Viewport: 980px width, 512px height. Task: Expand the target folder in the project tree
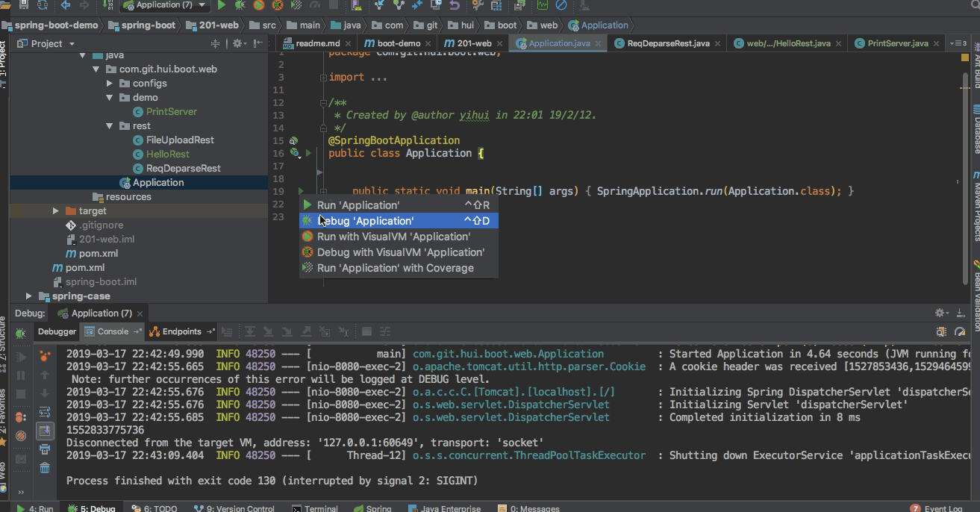56,211
